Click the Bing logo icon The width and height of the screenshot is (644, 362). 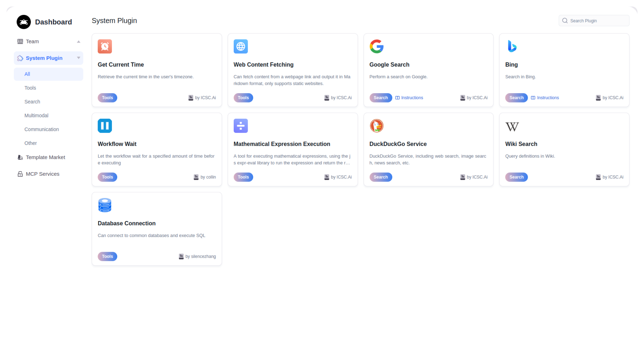point(512,46)
